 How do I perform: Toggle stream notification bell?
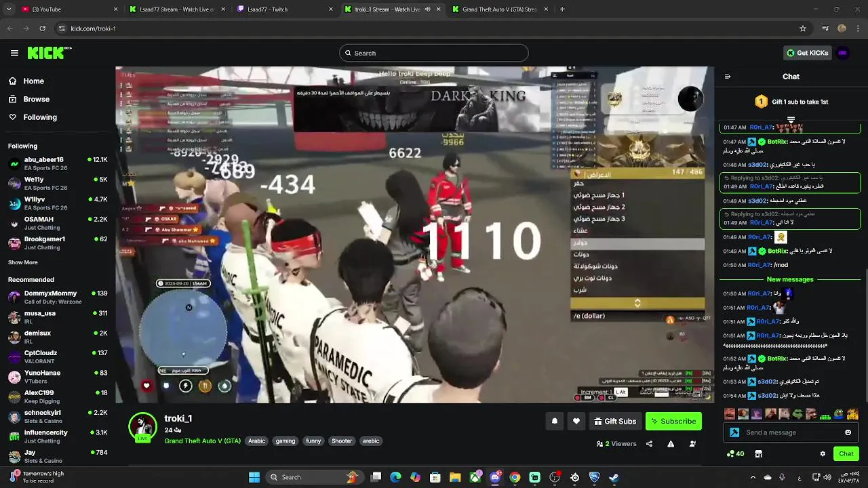click(x=555, y=421)
